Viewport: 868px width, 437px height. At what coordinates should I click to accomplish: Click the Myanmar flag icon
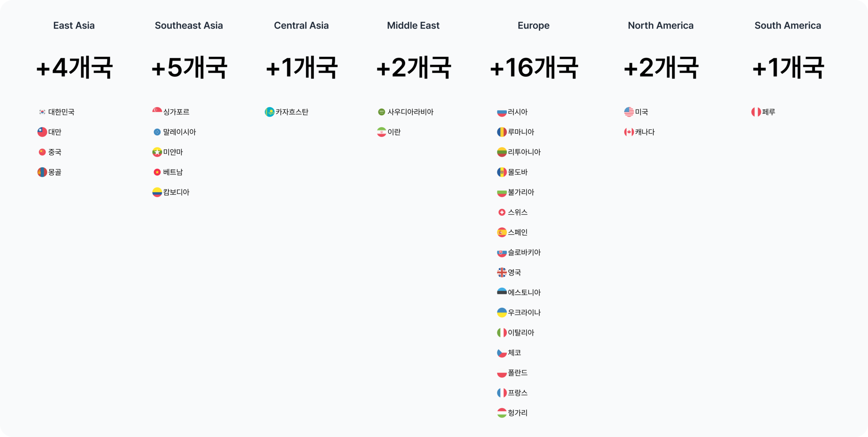[x=157, y=152]
